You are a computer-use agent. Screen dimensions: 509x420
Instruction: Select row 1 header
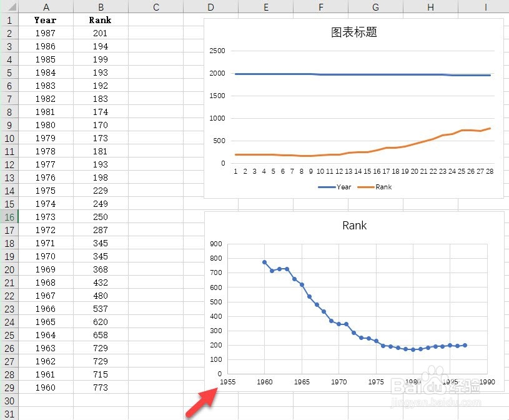click(9, 20)
